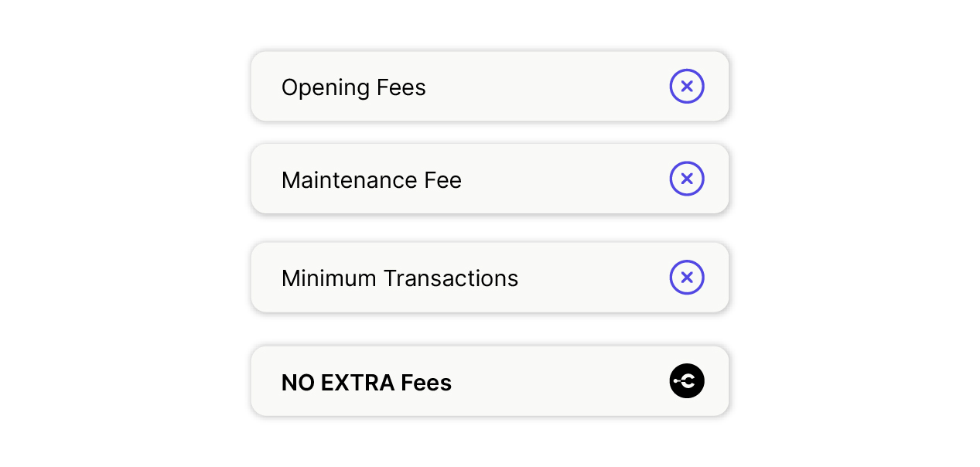Click the X icon beside Maintenance Fee
Screen dimensions: 980x467
[x=687, y=179]
